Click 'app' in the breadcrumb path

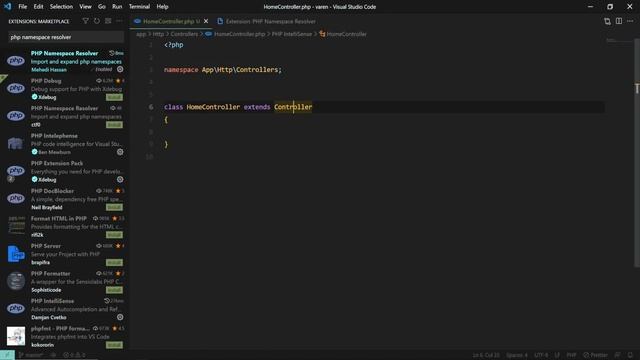coord(141,34)
